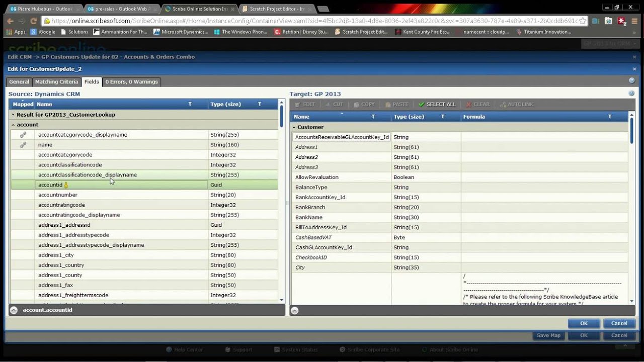The height and width of the screenshot is (362, 644).
Task: Click the mapped link icon for accountcategorycode_displayname
Action: click(23, 135)
